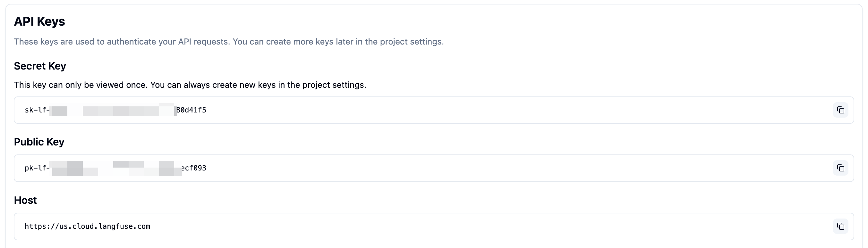Copy the Host URL to clipboard
Viewport: 868px width, 248px height.
pyautogui.click(x=840, y=226)
